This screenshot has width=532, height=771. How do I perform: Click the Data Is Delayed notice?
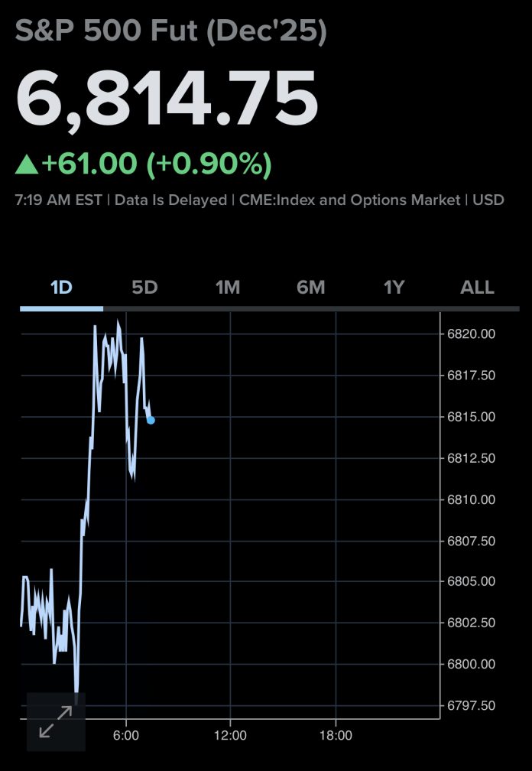(170, 200)
